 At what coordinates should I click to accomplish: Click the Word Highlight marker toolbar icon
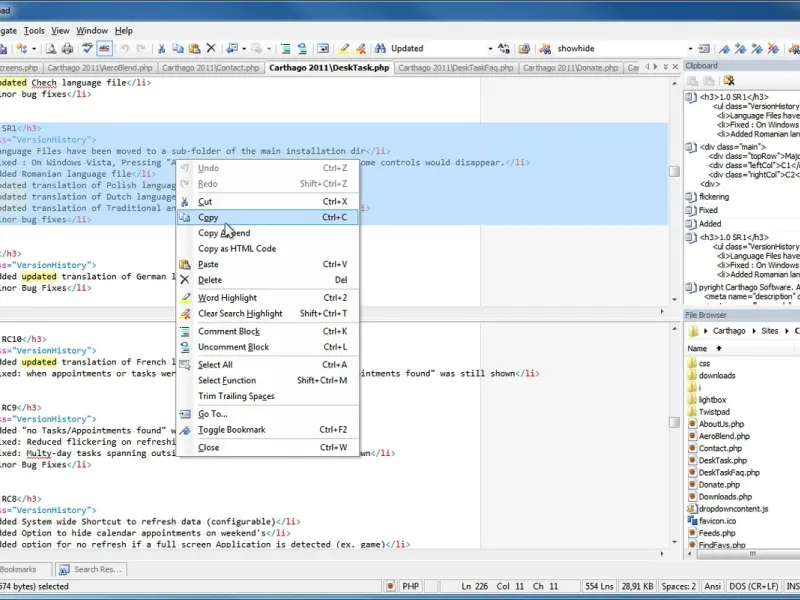344,48
